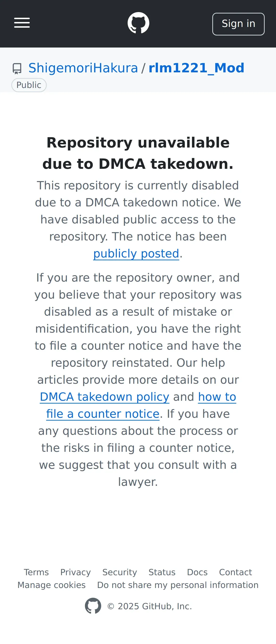Open the DMCA takedown policy link
This screenshot has height=644, width=276.
pyautogui.click(x=105, y=397)
